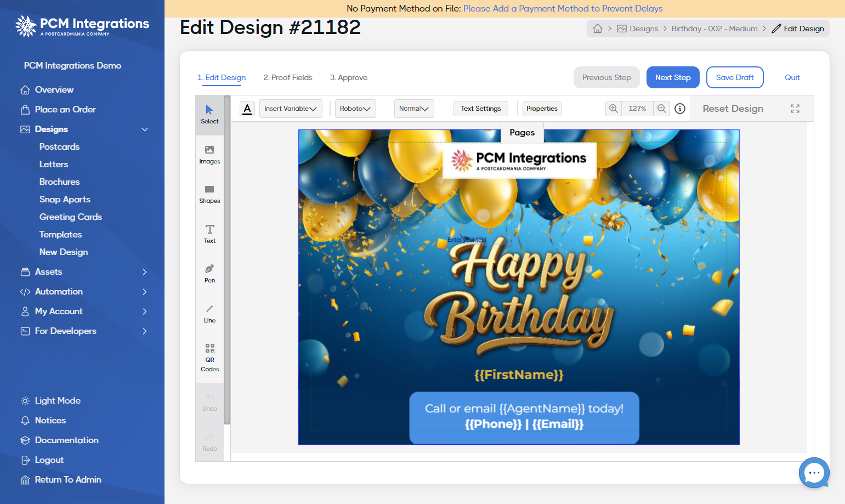The height and width of the screenshot is (504, 845).
Task: Open Designs breadcrumb link
Action: pyautogui.click(x=637, y=29)
